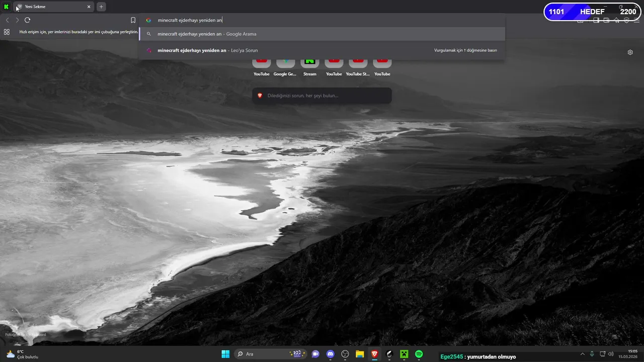The height and width of the screenshot is (362, 644).
Task: Open the Windows Start menu
Action: (225, 354)
